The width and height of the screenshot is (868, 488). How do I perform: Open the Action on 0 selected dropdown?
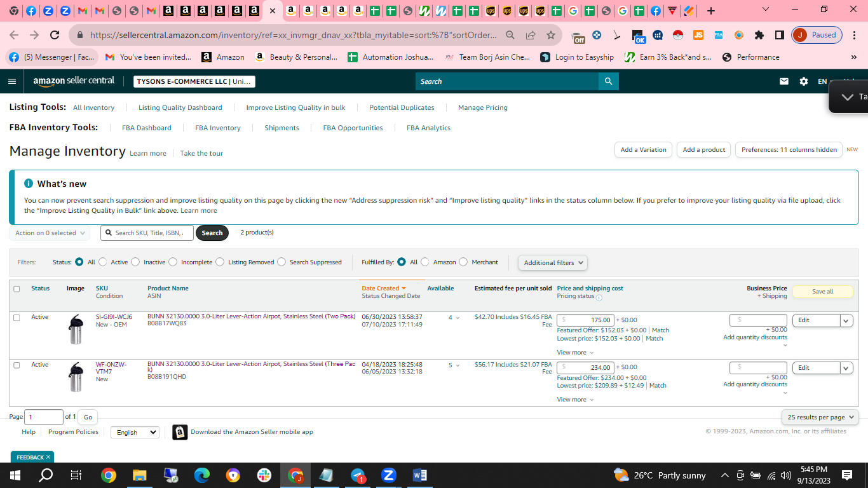50,233
